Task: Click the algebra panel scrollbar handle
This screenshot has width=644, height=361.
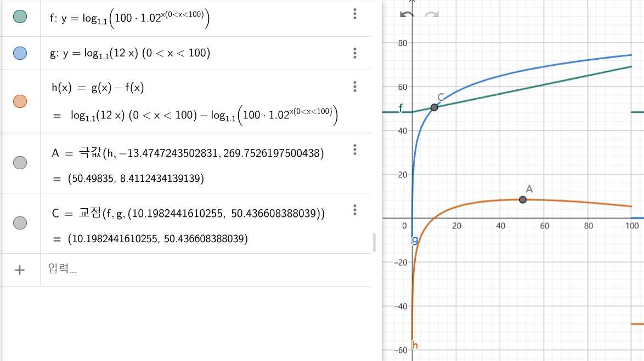Action: click(375, 242)
